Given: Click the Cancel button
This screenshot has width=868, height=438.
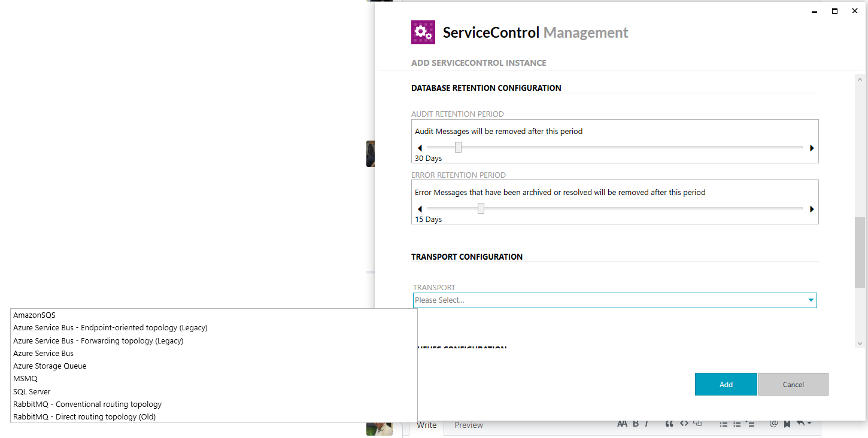Looking at the screenshot, I should (793, 384).
